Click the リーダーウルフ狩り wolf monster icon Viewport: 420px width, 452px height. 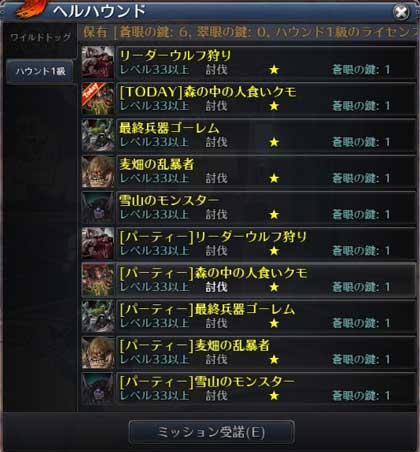[x=98, y=63]
